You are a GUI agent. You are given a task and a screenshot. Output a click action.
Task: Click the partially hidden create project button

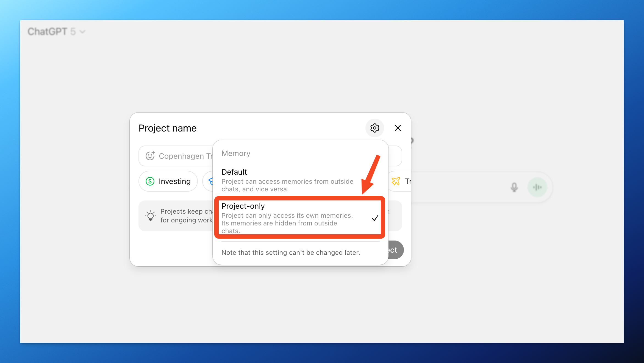click(396, 250)
